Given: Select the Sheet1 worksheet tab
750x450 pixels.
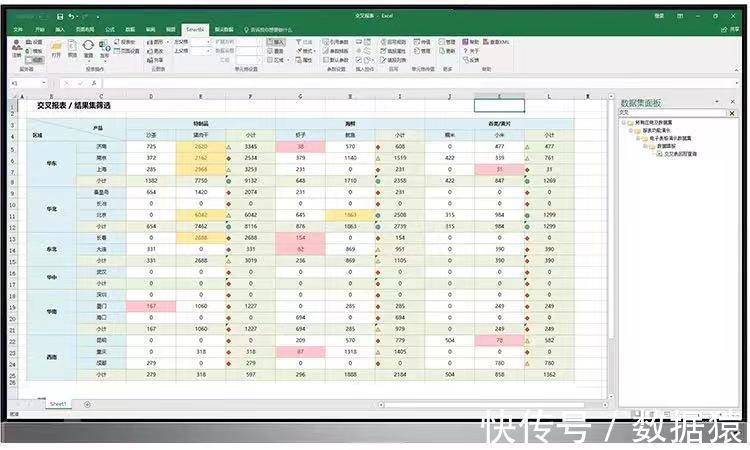Looking at the screenshot, I should 58,404.
